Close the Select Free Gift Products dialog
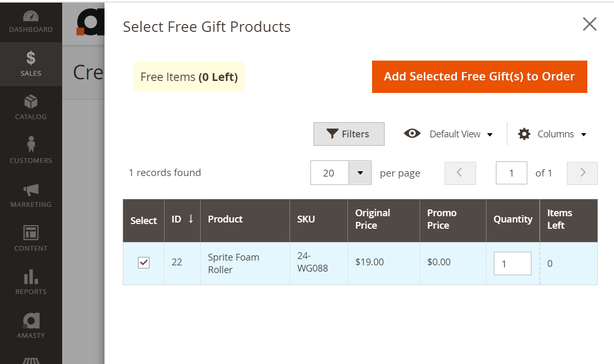 click(x=589, y=24)
